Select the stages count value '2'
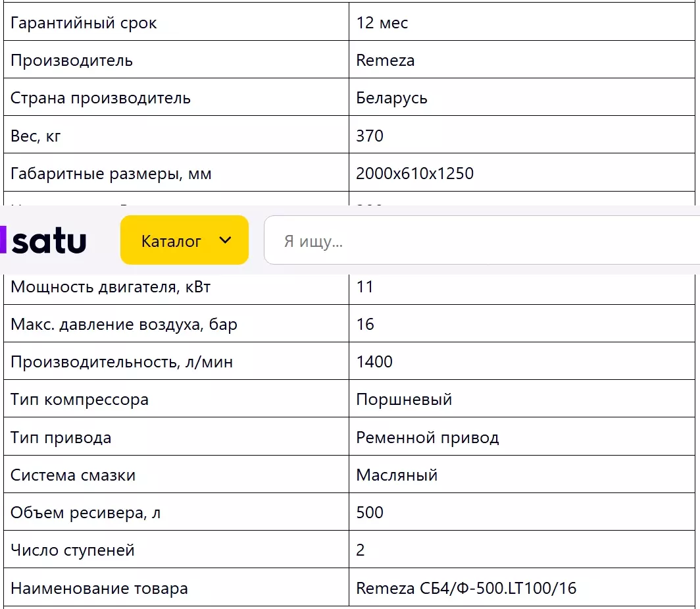Image resolution: width=700 pixels, height=609 pixels. click(361, 550)
